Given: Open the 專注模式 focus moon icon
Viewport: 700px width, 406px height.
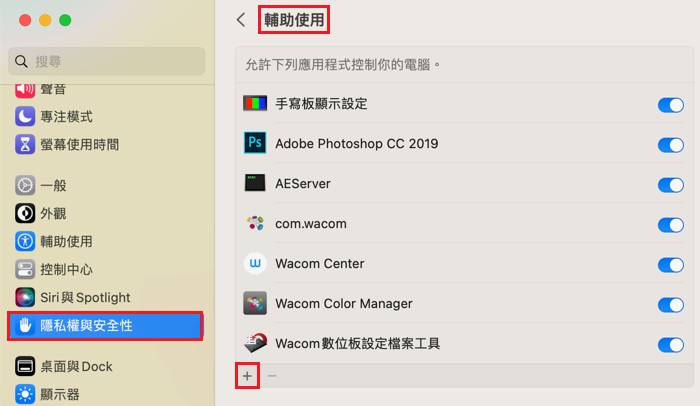Looking at the screenshot, I should [25, 117].
